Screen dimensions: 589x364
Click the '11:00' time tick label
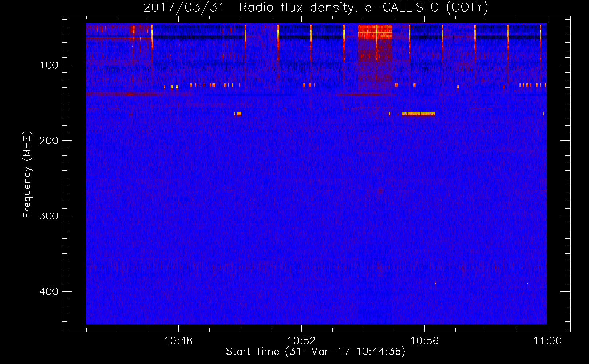[x=548, y=341]
